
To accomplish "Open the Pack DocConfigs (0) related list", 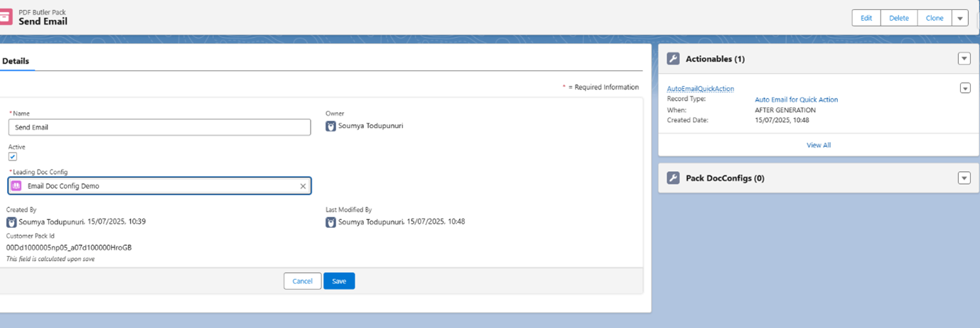I will (725, 178).
